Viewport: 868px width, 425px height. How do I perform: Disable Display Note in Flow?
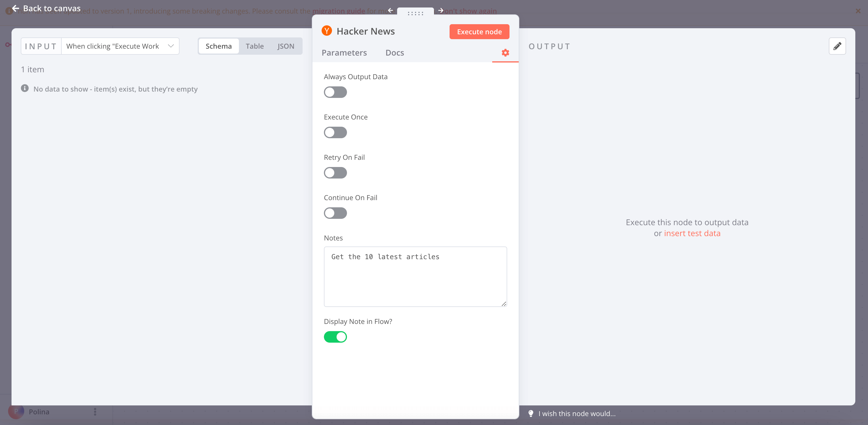click(335, 337)
